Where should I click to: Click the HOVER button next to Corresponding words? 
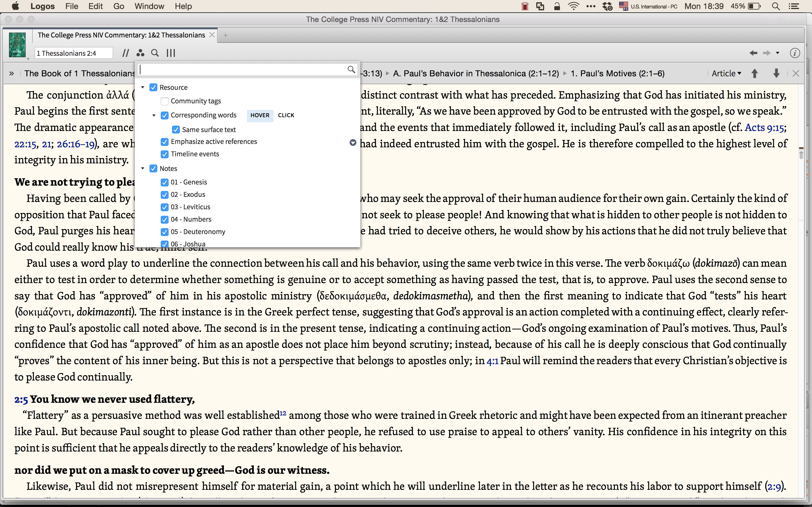(x=259, y=115)
